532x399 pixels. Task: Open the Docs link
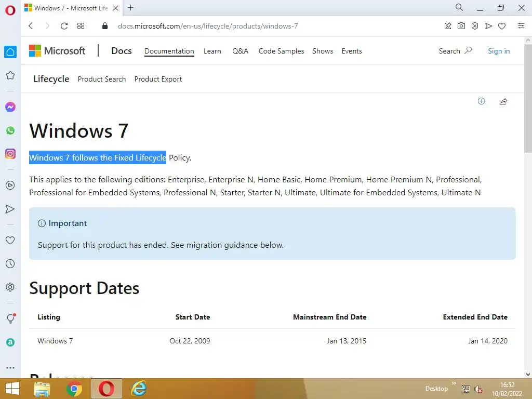(122, 51)
